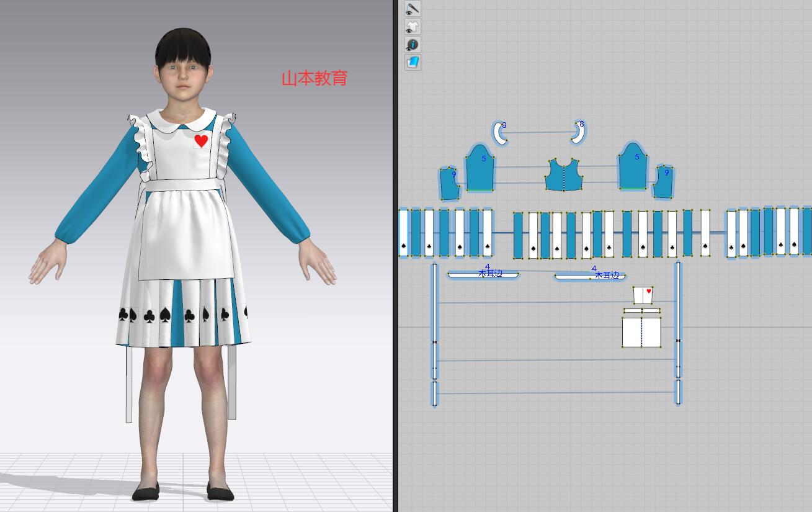Select leftmost small blue piece labeled 9
This screenshot has height=512, width=812.
pos(449,183)
